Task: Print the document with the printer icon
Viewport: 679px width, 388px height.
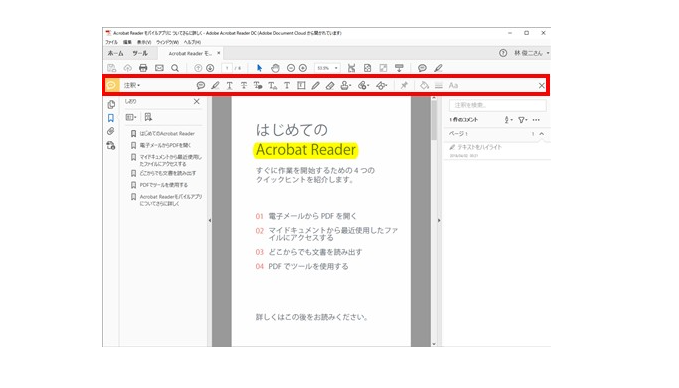Action: tap(143, 68)
